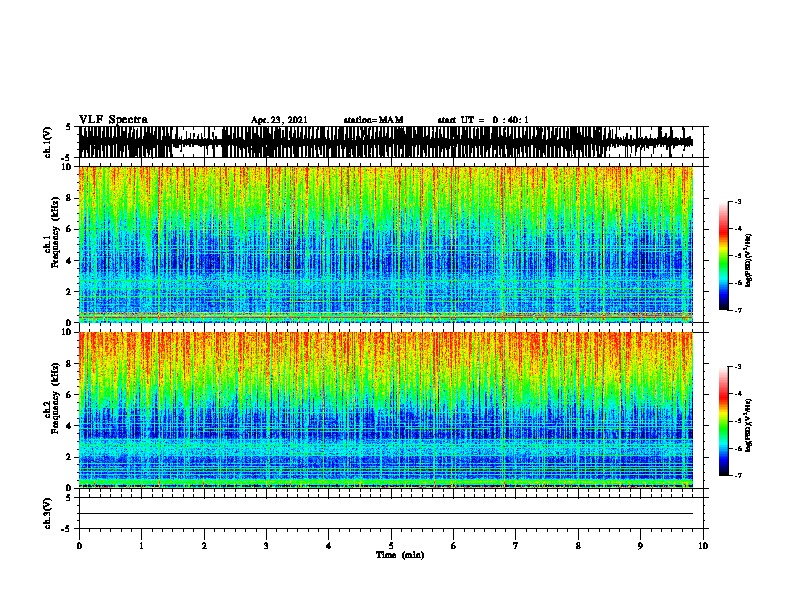The height and width of the screenshot is (612, 792).
Task: Click the "0" kHz tick on ch.1 frequency axis
Action: click(71, 322)
